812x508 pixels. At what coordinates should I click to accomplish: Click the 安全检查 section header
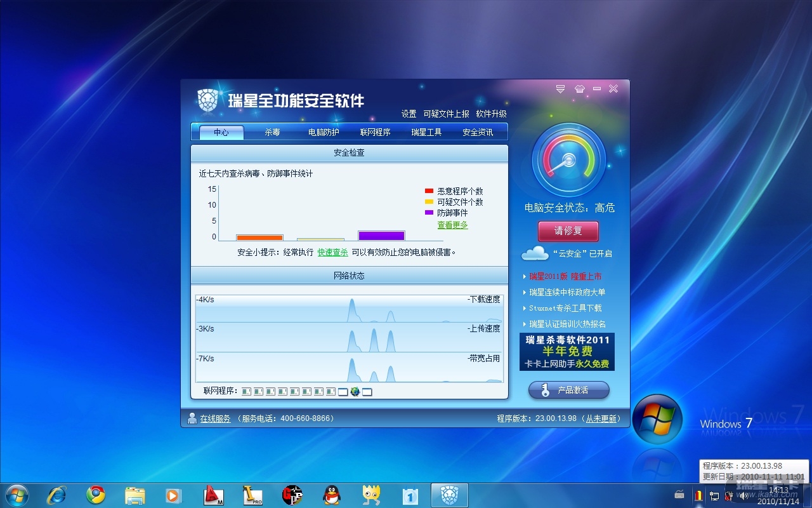pos(350,153)
